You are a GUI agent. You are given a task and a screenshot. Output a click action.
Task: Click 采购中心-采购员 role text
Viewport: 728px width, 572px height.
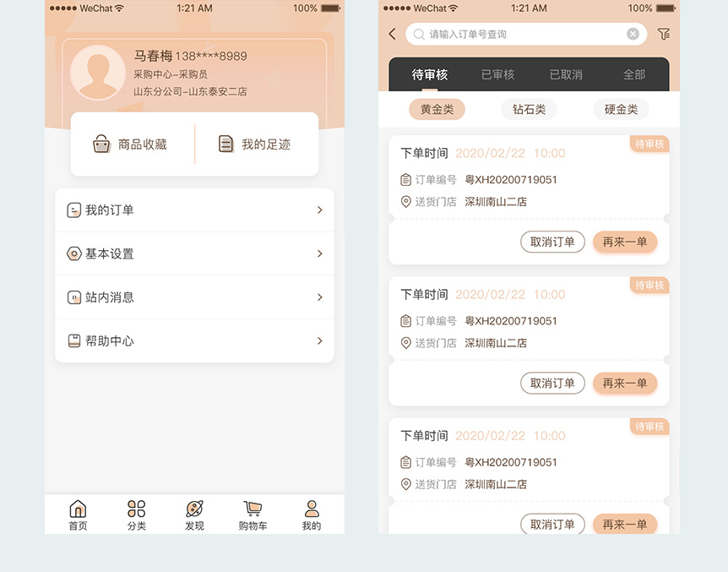(171, 74)
